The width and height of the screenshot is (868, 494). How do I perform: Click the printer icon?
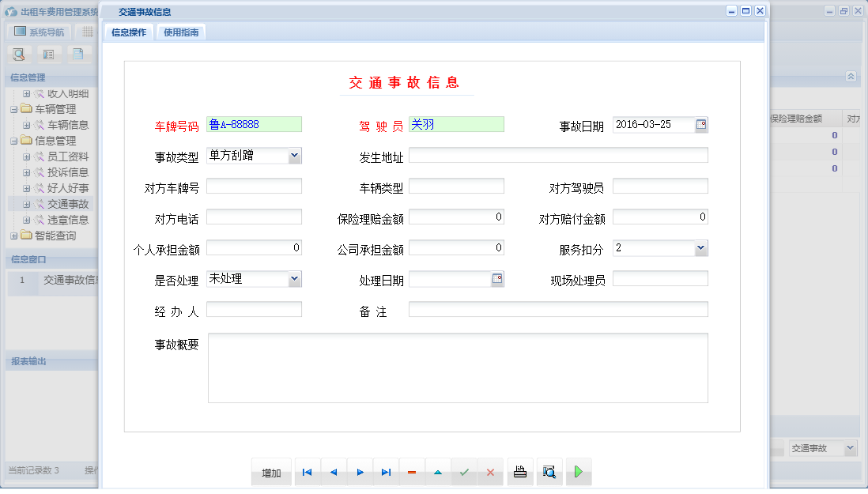(x=520, y=473)
